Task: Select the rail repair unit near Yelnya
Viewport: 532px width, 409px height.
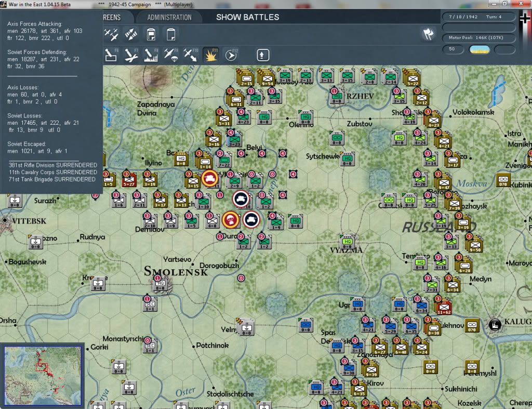Action: [246, 327]
